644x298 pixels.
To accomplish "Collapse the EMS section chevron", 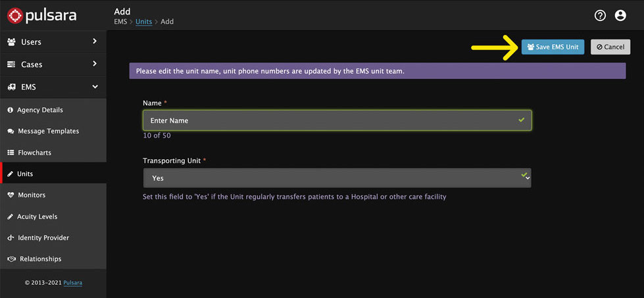I will click(95, 87).
